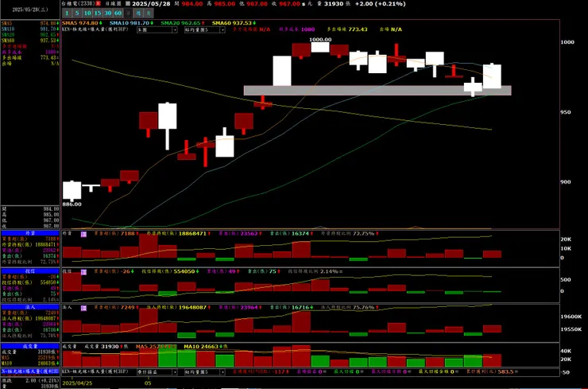Click the 外資持股 18868471 value

(x=193, y=234)
